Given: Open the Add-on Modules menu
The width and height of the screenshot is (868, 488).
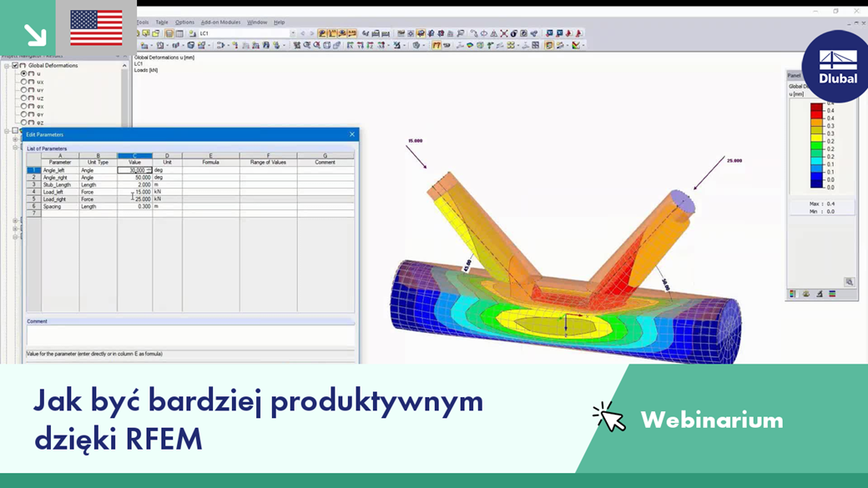Looking at the screenshot, I should point(220,23).
